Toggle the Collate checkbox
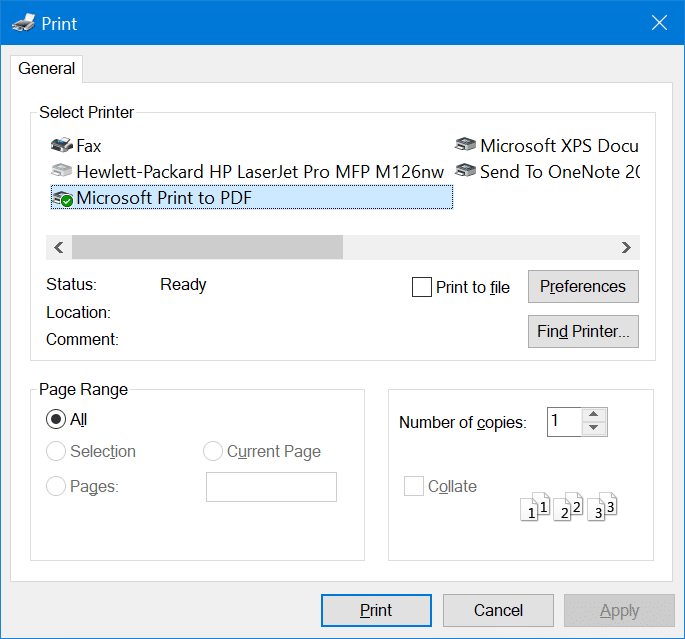The width and height of the screenshot is (685, 639). [413, 486]
